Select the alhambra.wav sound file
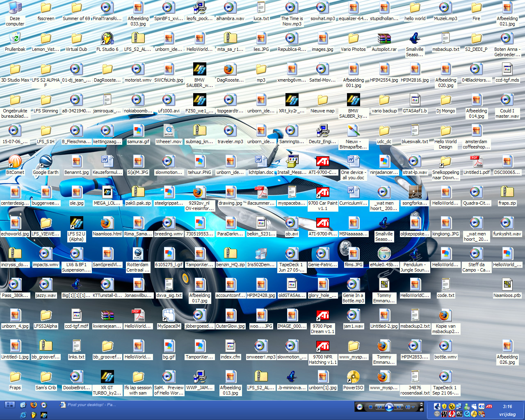Viewport: 525px width, 420px height. [x=230, y=11]
